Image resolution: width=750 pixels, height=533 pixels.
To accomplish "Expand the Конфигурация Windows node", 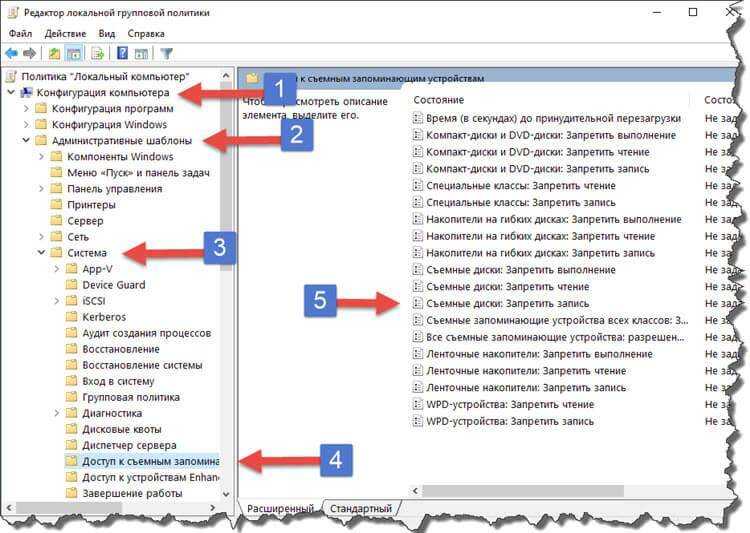I will coord(27,124).
